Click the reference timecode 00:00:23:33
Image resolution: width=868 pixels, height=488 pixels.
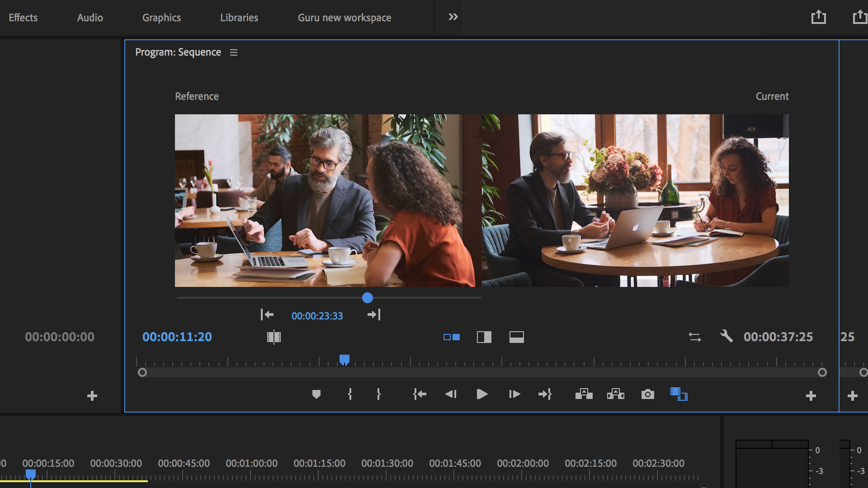[x=317, y=316]
